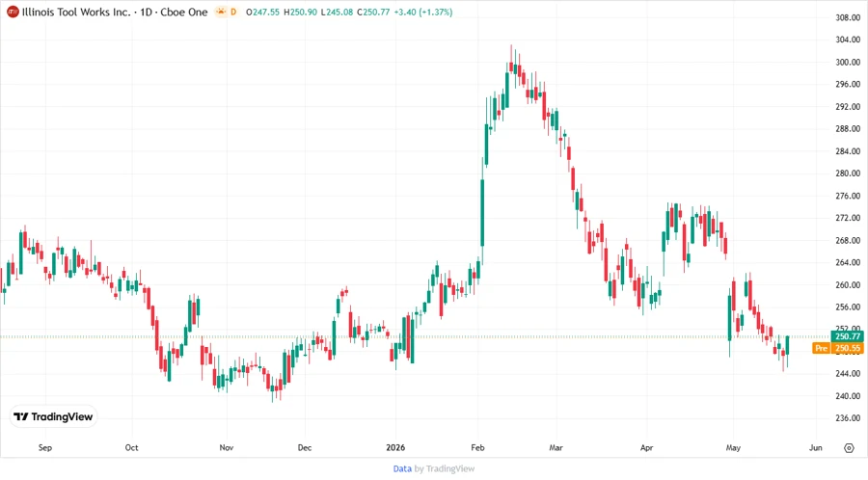The height and width of the screenshot is (480, 868).
Task: Click the pre-market sun icon in the header
Action: 222,12
